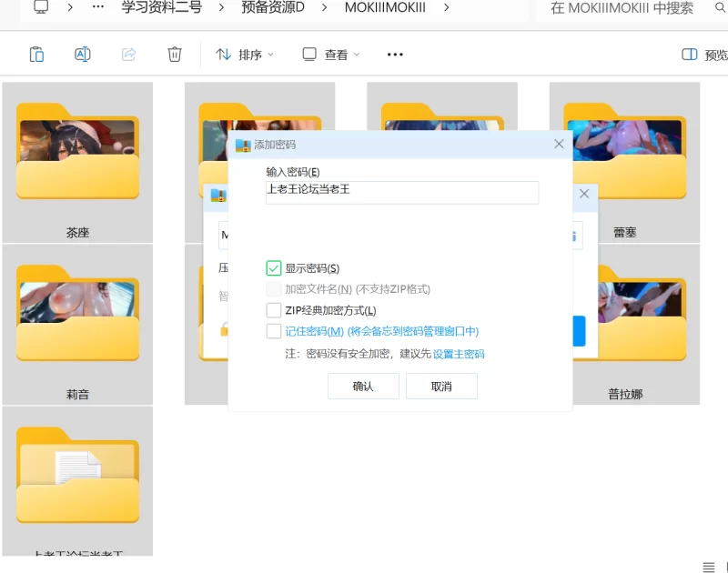Viewport: 728px width, 573px height.
Task: Expand the chevron after the PC icon
Action: coord(70,7)
